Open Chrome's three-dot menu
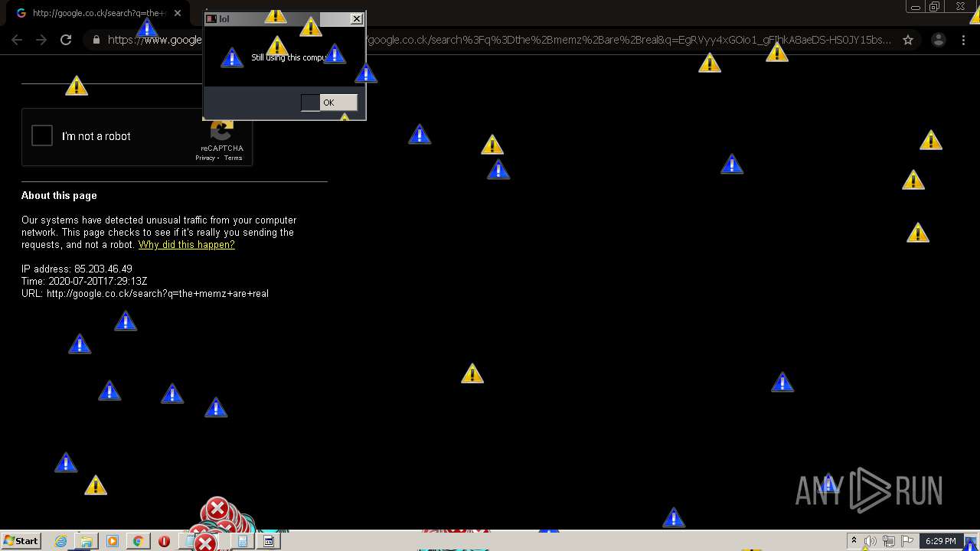 point(965,40)
